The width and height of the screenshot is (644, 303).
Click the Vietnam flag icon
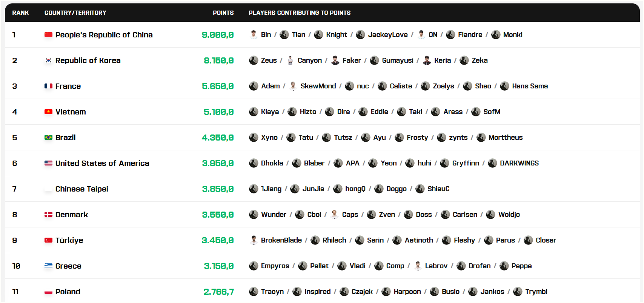pos(48,112)
